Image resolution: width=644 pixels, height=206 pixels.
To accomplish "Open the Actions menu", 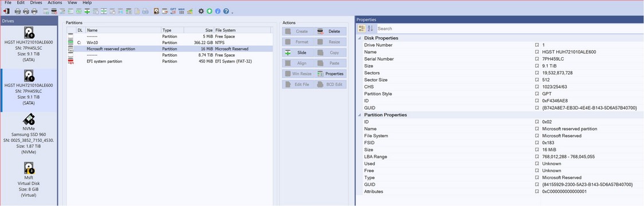I will (54, 2).
